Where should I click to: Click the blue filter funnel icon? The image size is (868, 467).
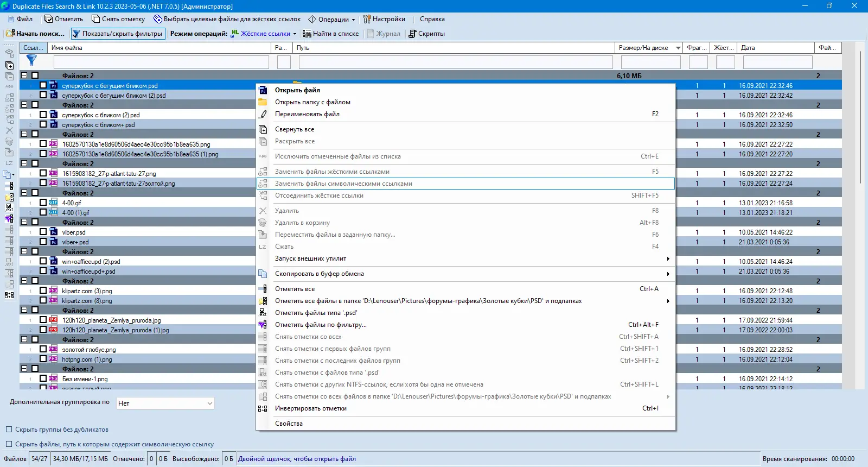(x=31, y=60)
